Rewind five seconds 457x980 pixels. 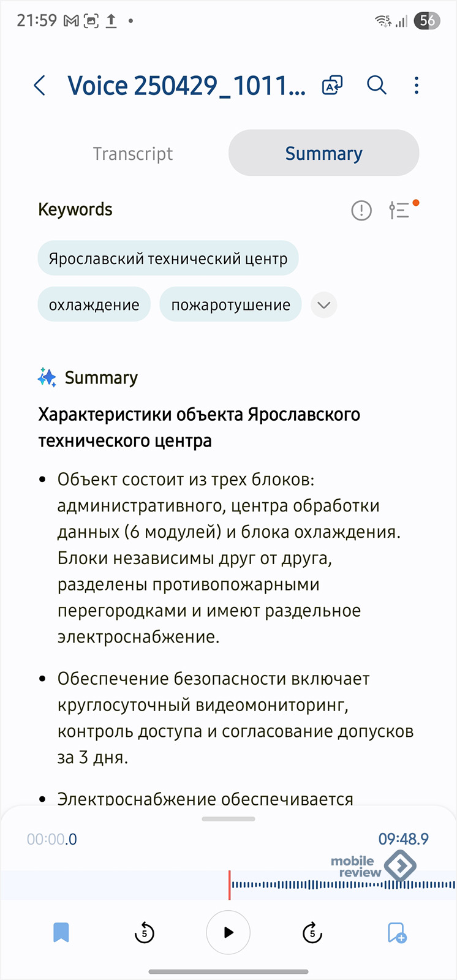(145, 933)
